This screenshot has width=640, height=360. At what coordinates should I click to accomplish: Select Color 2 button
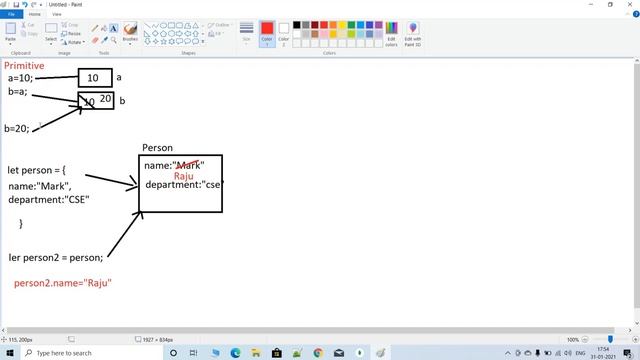pyautogui.click(x=284, y=34)
